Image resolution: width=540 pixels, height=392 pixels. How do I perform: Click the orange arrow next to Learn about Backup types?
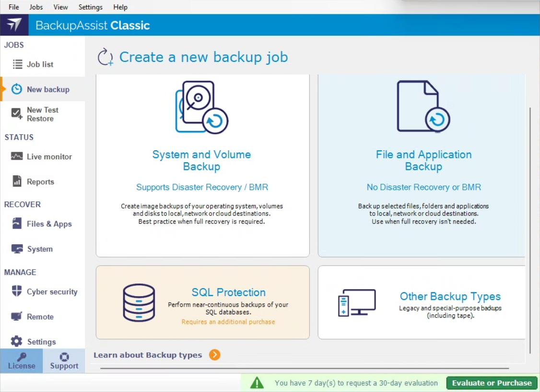[214, 355]
